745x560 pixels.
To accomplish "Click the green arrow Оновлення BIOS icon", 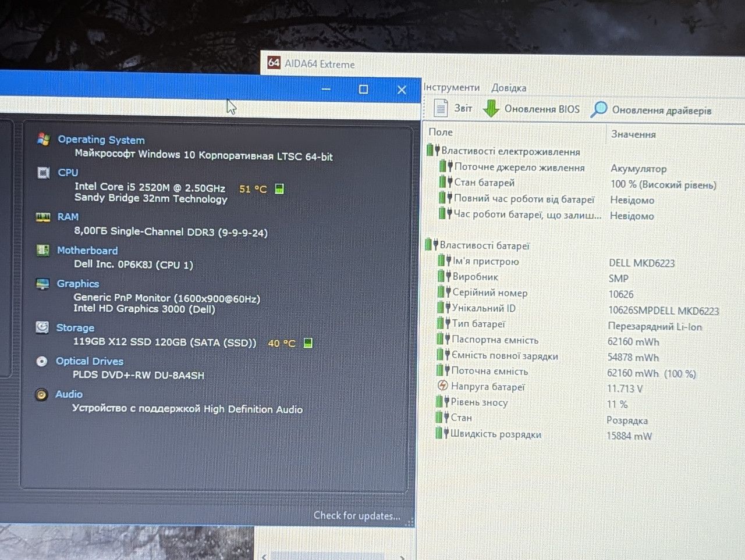I will pos(492,109).
